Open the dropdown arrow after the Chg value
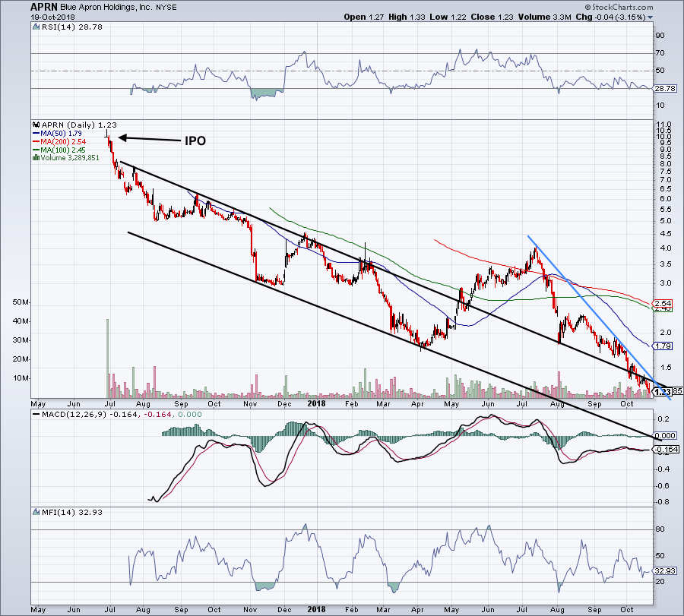684x616 pixels. point(651,17)
